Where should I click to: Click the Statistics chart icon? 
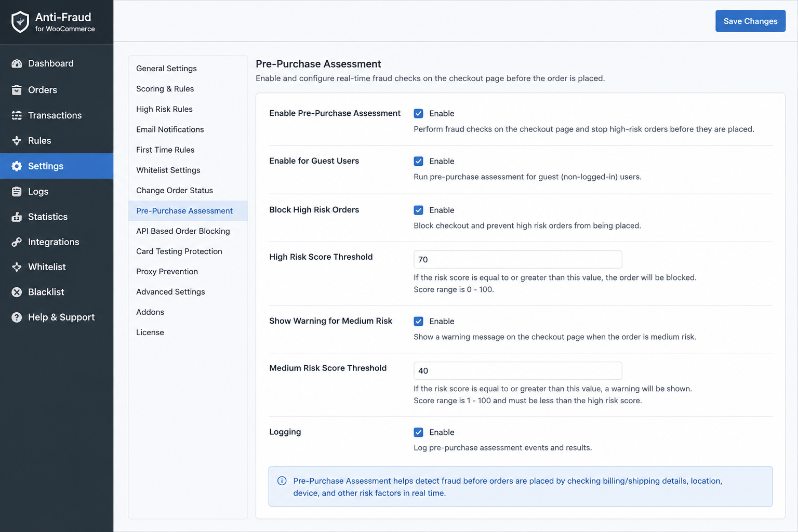click(17, 217)
